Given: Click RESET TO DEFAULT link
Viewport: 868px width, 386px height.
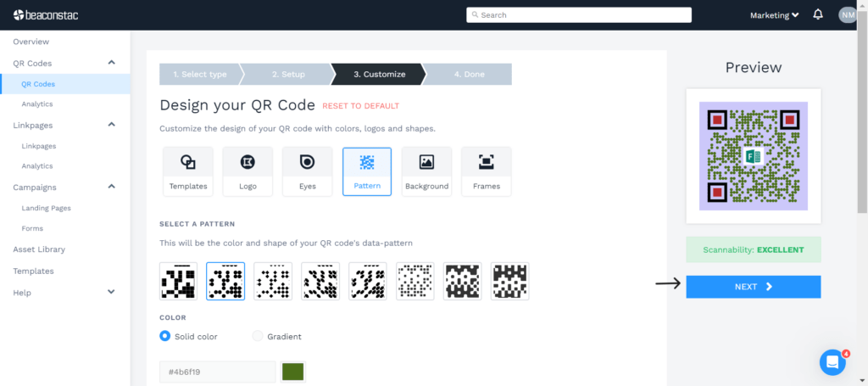Looking at the screenshot, I should click(360, 106).
